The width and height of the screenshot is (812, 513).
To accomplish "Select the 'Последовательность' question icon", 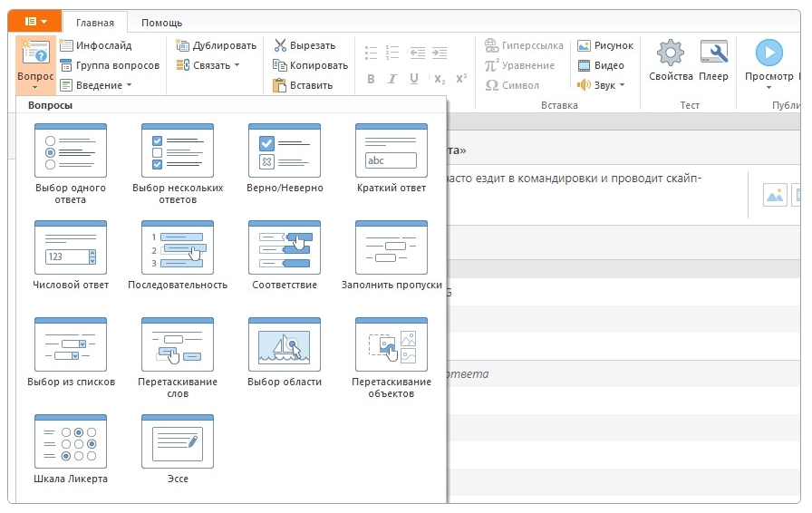I will [177, 248].
